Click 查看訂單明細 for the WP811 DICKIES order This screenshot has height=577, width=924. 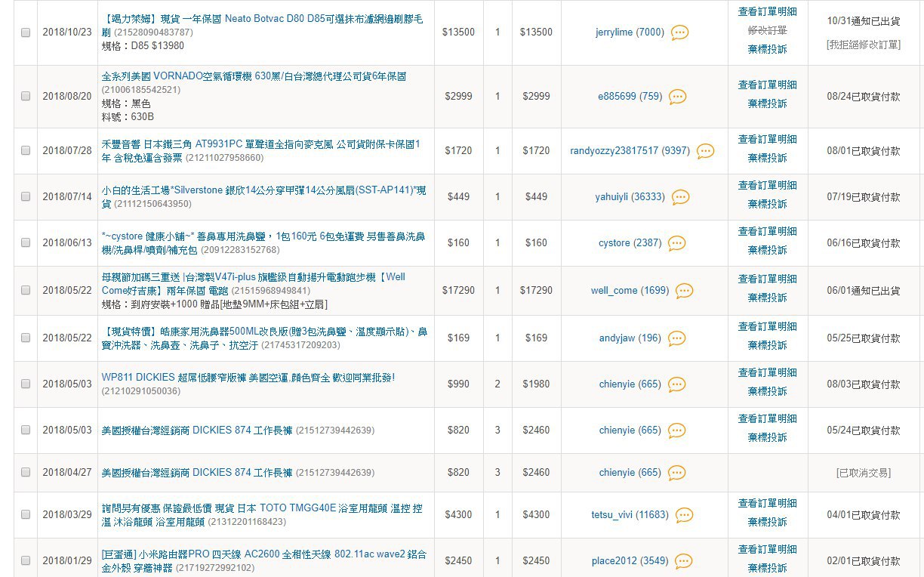(x=767, y=373)
